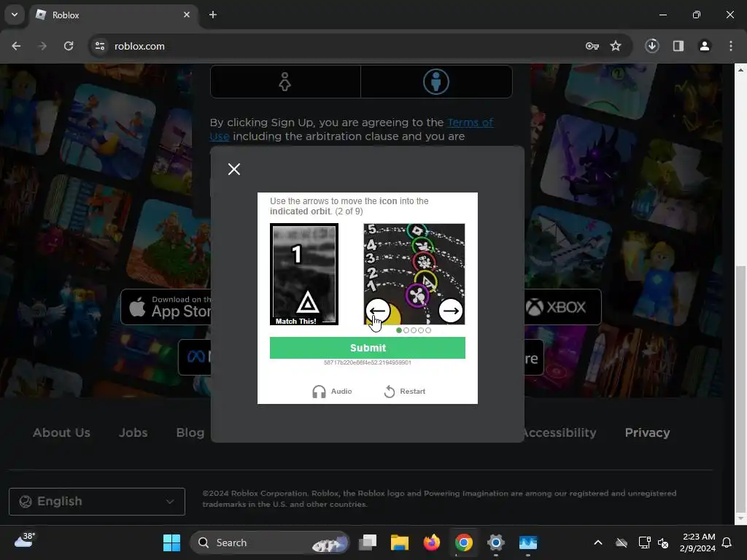Screen dimensions: 747x560
Task: Close the Roblox tab
Action: 187,15
